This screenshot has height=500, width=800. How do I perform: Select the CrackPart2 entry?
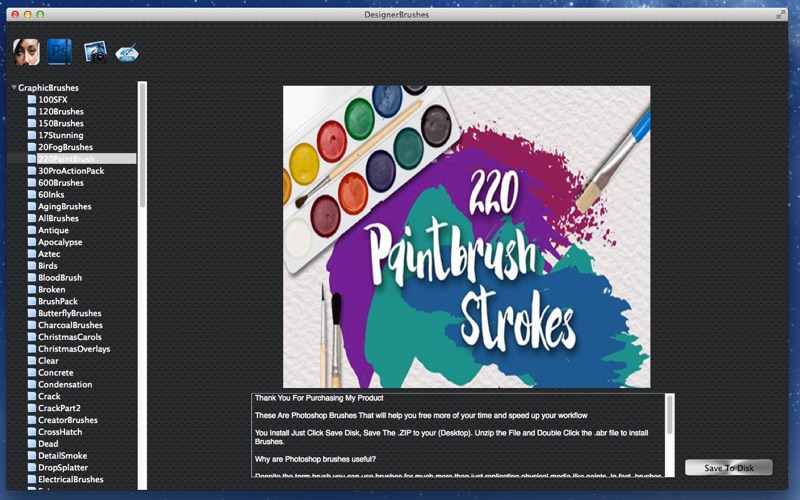[x=59, y=408]
